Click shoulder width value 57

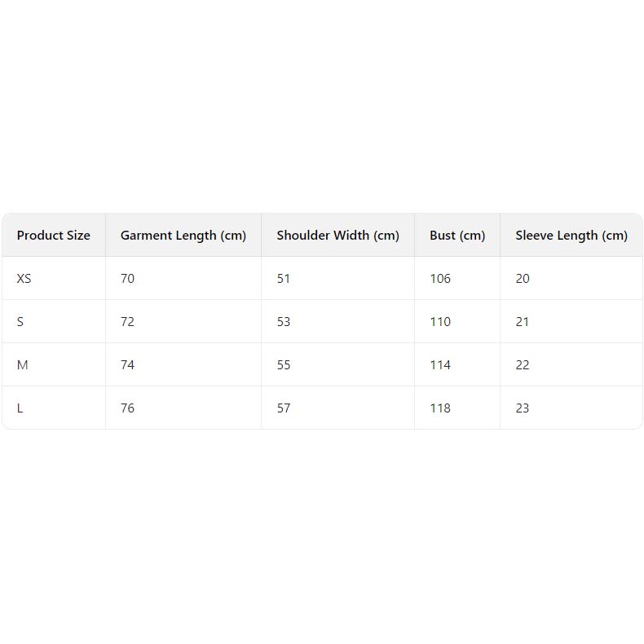tap(283, 408)
